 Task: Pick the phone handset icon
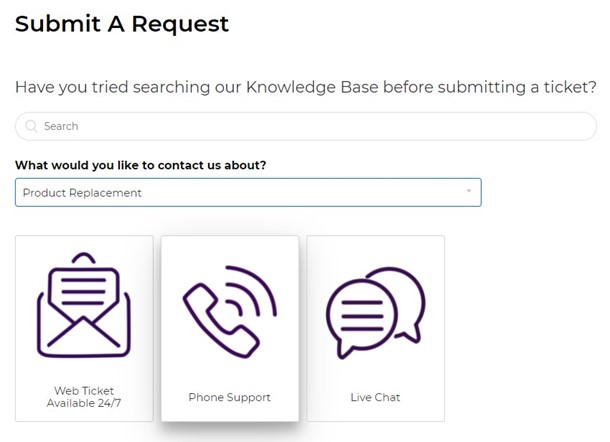coord(221,320)
